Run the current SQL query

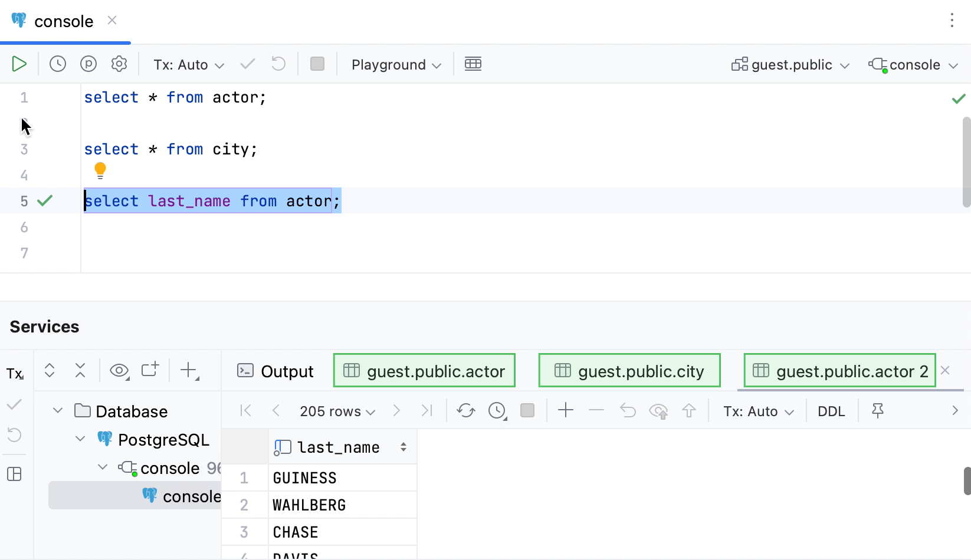click(x=19, y=64)
